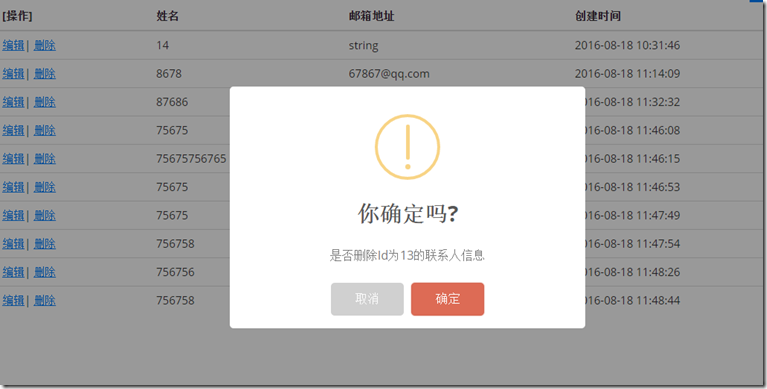Image resolution: width=767 pixels, height=389 pixels.
Task: Click 删除 in row created at 11:48:44
Action: pos(45,301)
